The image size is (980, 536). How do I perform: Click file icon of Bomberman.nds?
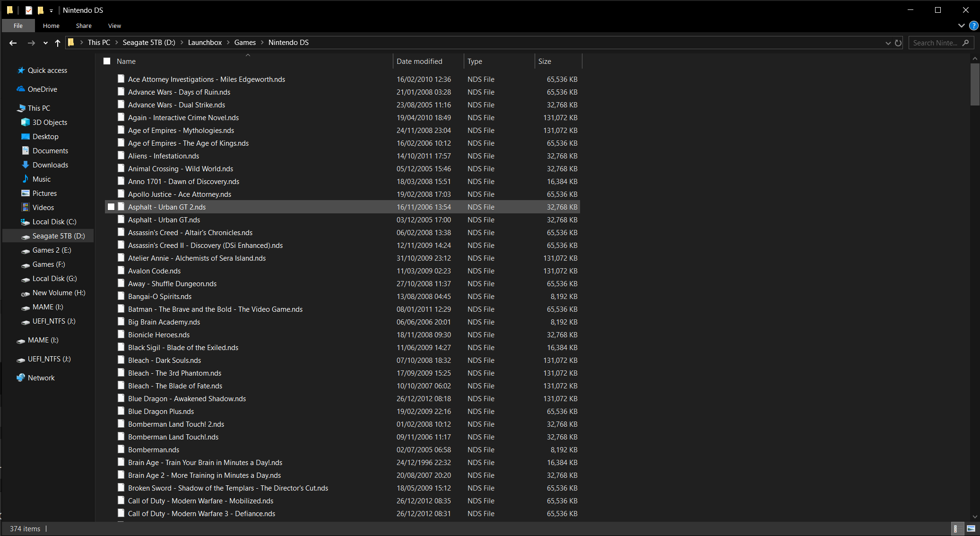pos(121,449)
